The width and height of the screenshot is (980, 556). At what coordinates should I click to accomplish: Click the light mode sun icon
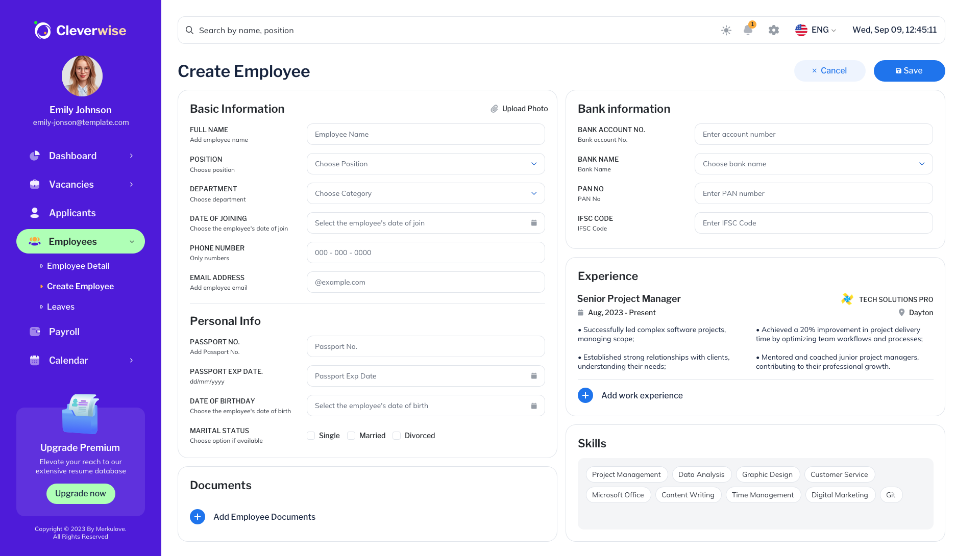[x=726, y=30]
